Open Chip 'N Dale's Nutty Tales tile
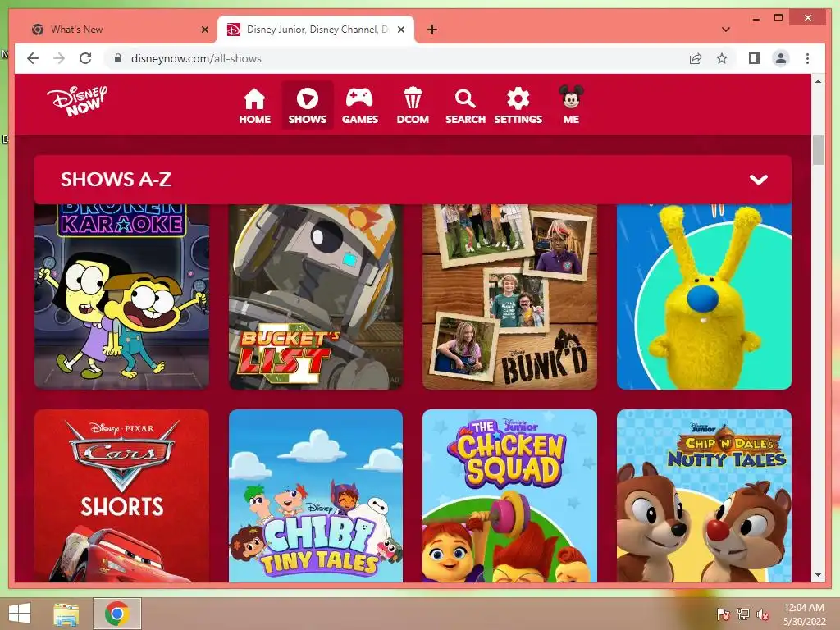Screen dimensions: 840x630 point(704,495)
